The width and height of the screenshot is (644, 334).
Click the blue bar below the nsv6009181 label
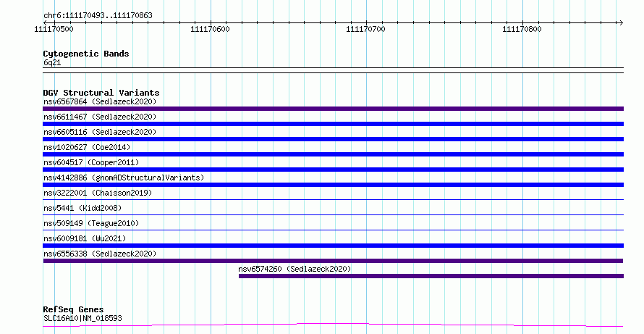(x=333, y=246)
